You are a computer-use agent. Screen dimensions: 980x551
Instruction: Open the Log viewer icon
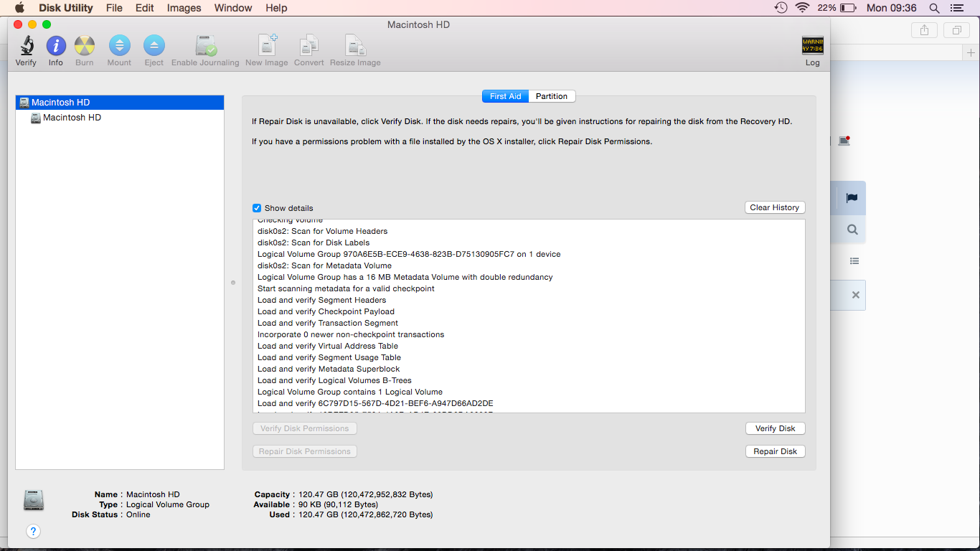coord(812,46)
